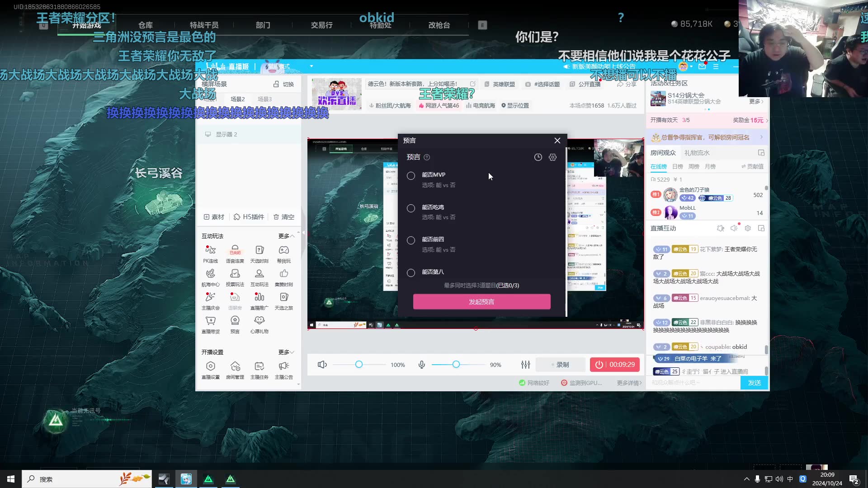Screen dimensions: 868x488
Task: Open prediction history clock icon
Action: coord(538,157)
